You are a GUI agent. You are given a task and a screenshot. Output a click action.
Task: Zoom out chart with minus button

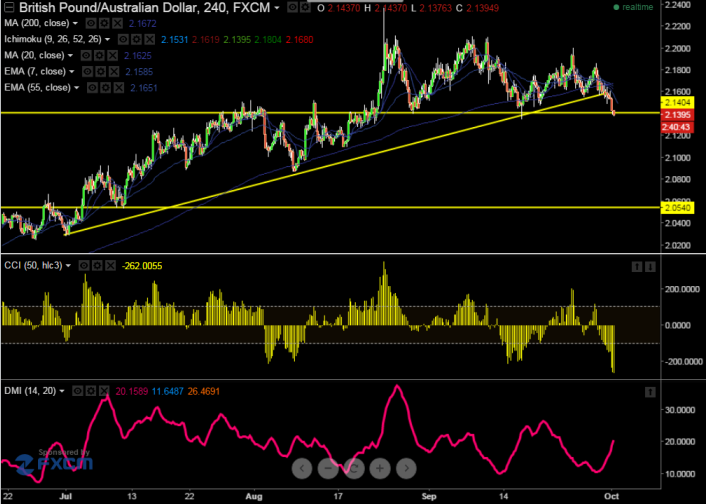click(x=328, y=468)
